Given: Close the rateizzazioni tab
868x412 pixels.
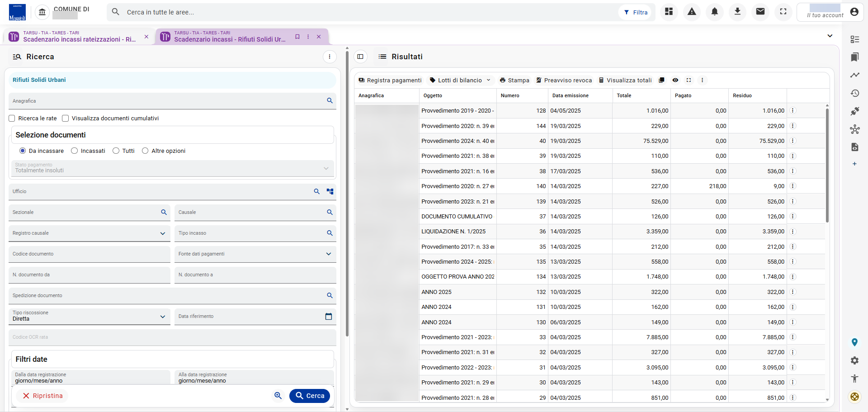Looking at the screenshot, I should (146, 37).
